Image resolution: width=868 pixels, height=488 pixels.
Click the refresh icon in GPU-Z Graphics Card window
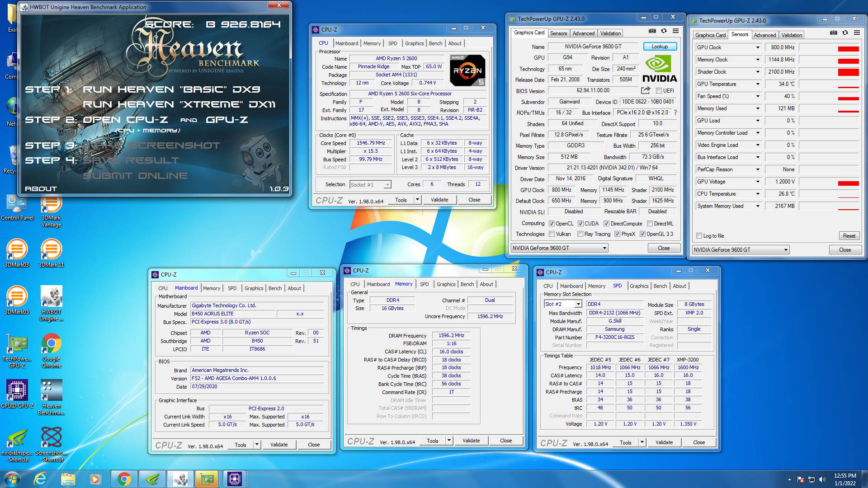664,31
